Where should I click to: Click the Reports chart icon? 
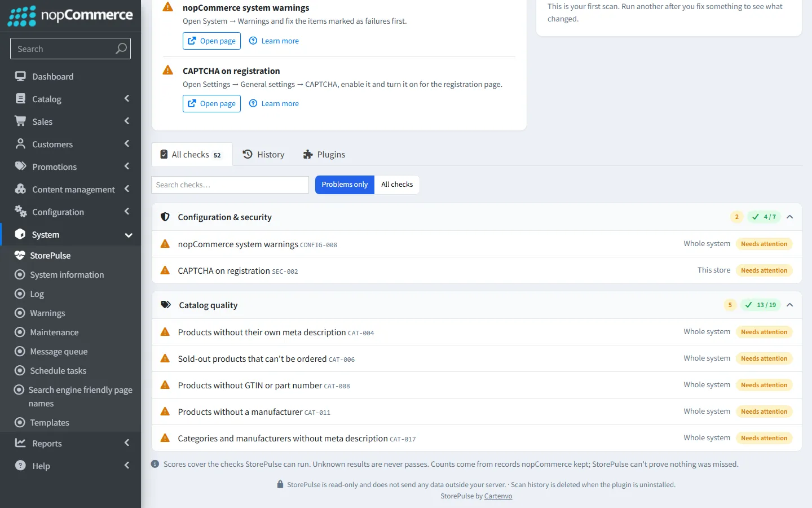pos(20,443)
